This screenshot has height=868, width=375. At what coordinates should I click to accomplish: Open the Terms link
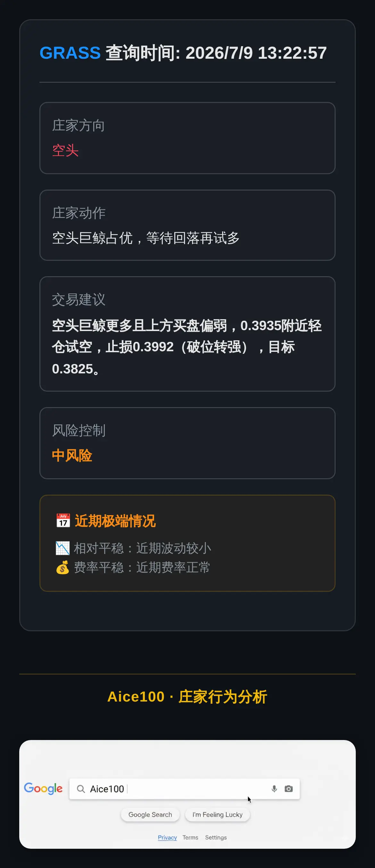click(190, 837)
